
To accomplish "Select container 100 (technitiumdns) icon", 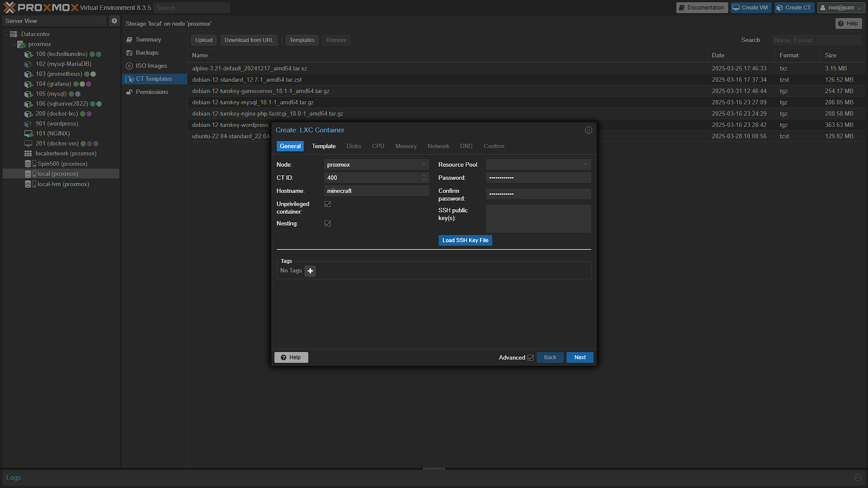I will [x=28, y=54].
